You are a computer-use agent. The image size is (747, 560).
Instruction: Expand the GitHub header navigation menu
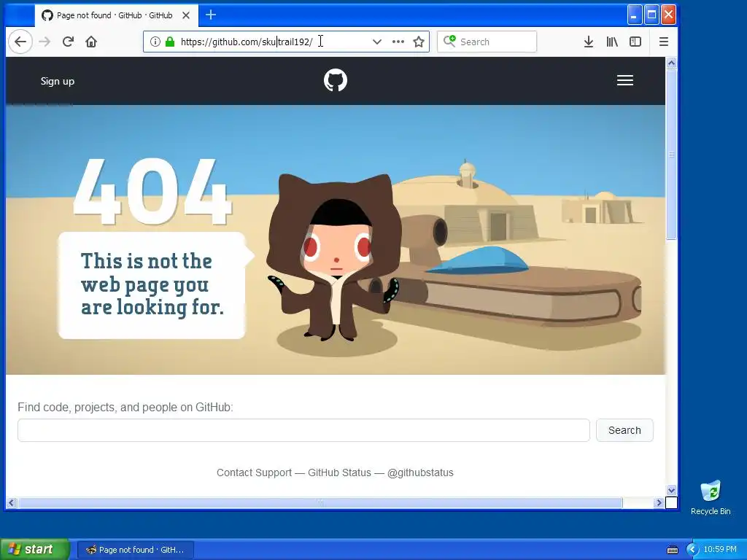point(625,80)
